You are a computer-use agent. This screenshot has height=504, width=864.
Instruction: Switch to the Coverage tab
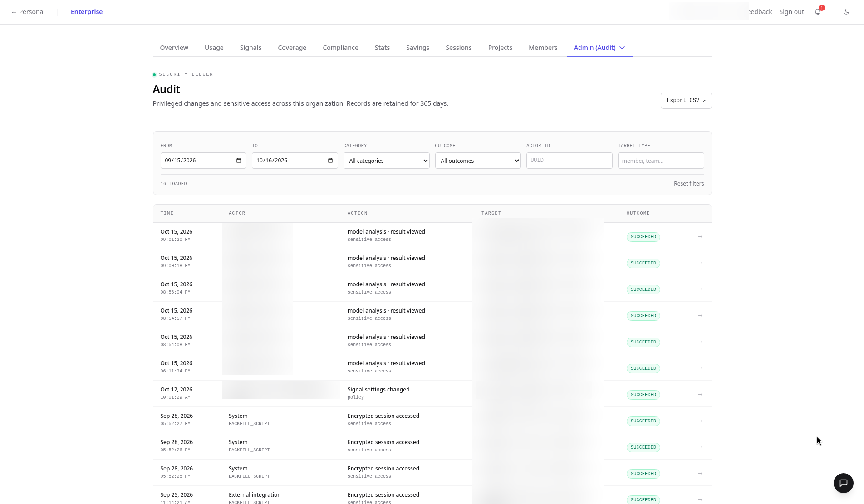point(292,48)
